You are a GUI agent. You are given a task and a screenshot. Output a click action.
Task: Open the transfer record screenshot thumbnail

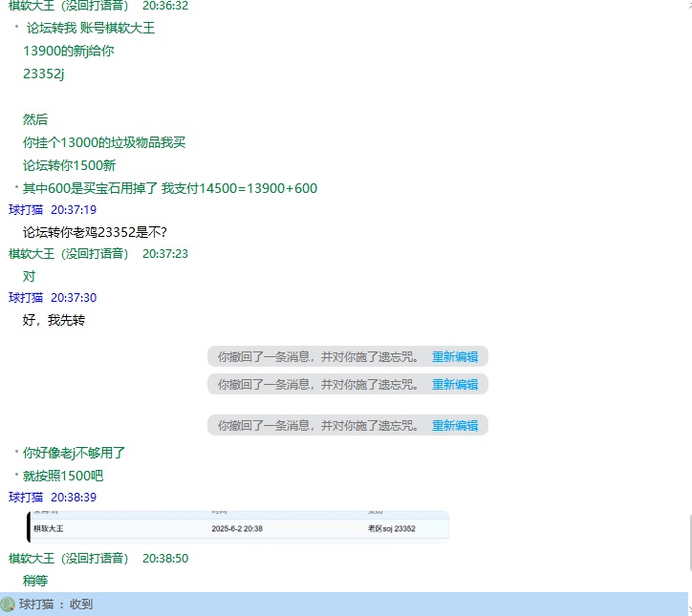click(x=238, y=527)
